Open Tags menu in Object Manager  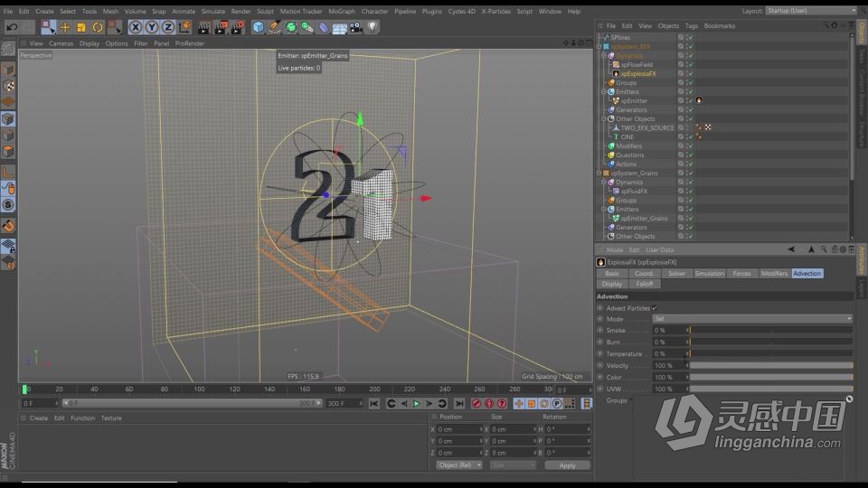coord(692,26)
